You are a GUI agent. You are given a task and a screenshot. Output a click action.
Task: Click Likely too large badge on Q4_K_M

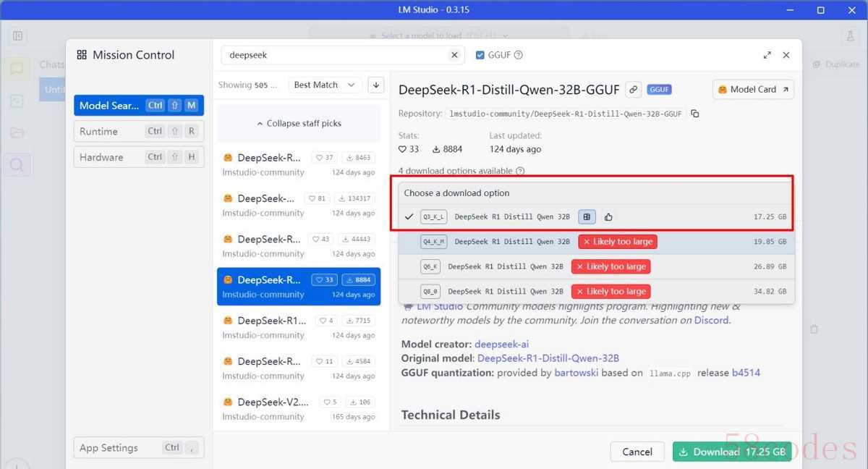617,242
